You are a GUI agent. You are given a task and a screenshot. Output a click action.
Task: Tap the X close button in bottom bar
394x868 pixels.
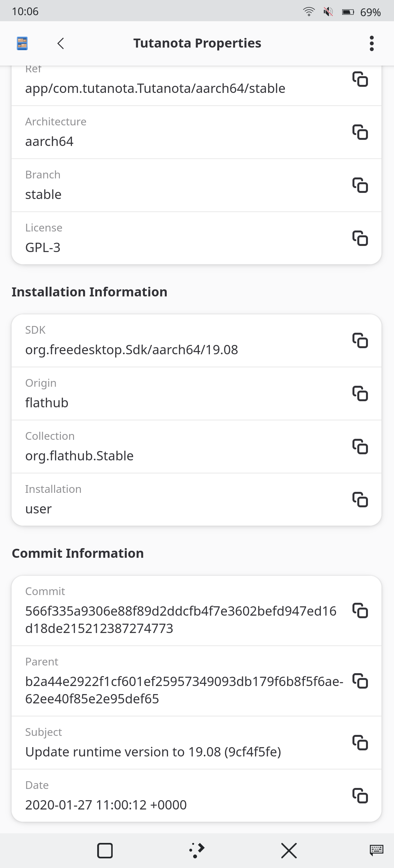[x=289, y=850]
